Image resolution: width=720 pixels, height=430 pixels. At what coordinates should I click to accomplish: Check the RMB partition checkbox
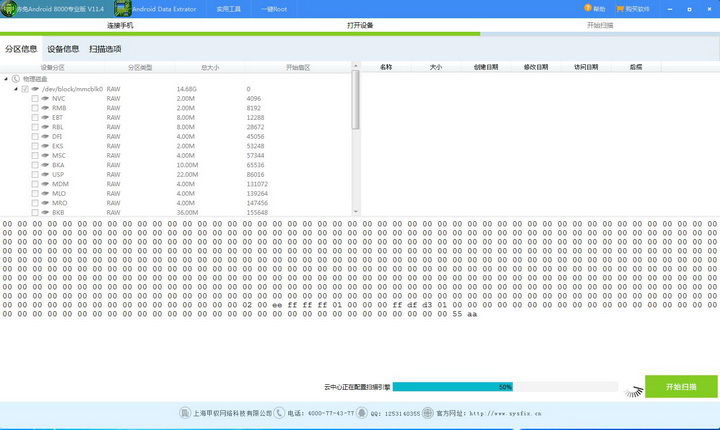pyautogui.click(x=35, y=108)
